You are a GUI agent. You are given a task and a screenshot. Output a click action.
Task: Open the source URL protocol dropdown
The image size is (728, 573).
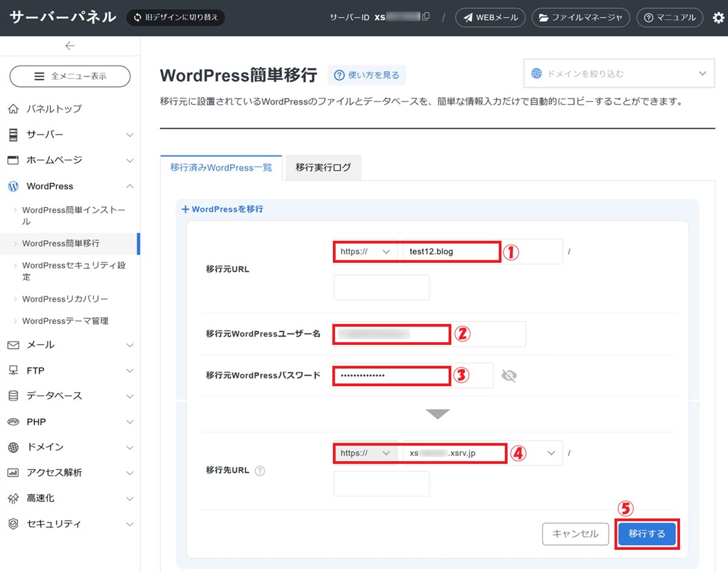pyautogui.click(x=365, y=252)
